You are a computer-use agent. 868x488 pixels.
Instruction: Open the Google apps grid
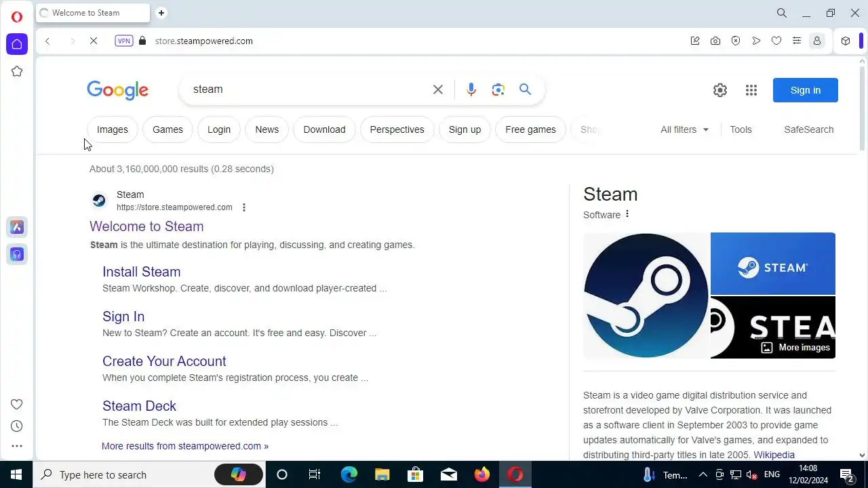751,90
